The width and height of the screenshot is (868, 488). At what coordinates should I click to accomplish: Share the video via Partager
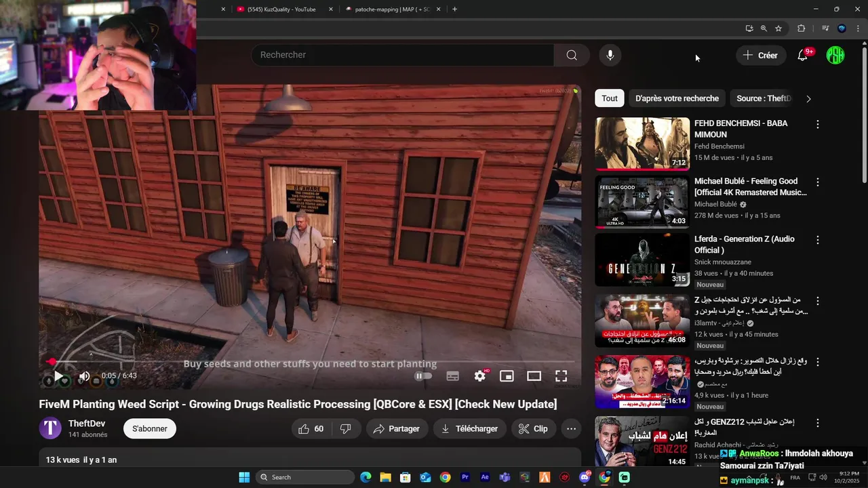[x=397, y=428]
